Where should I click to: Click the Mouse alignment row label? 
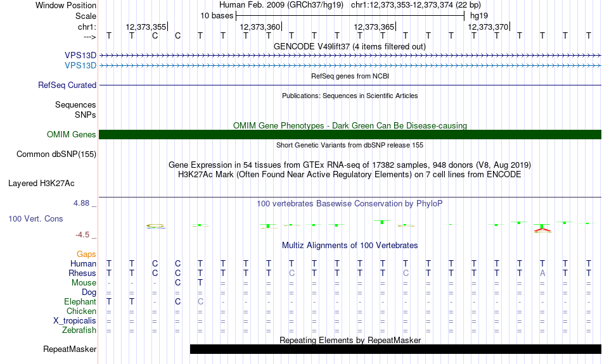(84, 283)
